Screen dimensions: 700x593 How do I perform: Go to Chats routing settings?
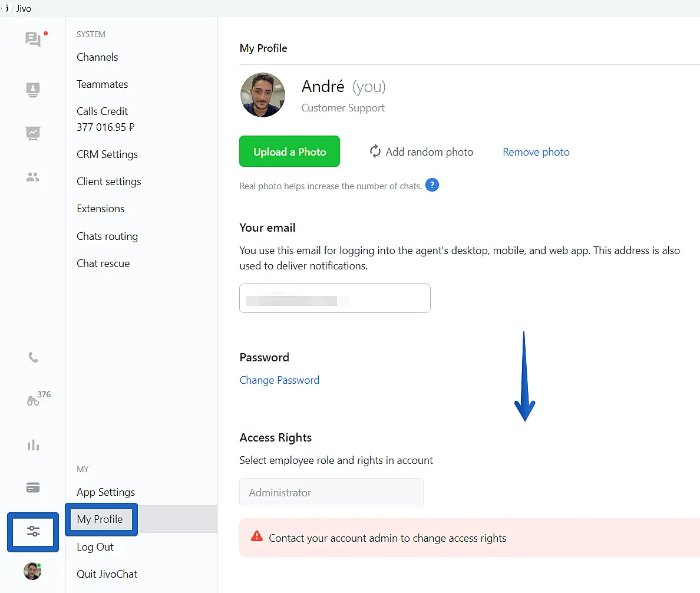[107, 236]
